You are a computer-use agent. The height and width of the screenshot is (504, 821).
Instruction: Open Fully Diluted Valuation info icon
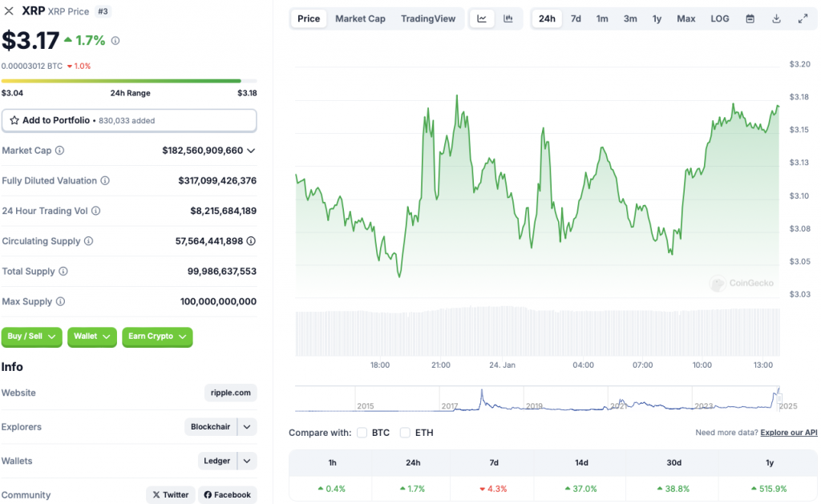[105, 180]
